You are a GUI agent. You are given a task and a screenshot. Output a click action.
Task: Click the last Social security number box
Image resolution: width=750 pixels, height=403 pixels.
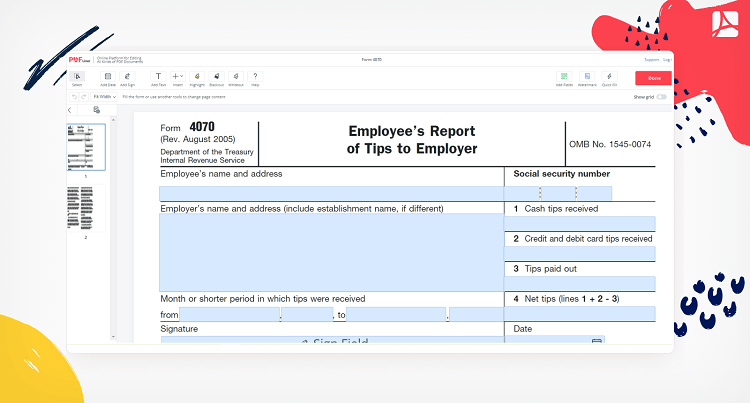[x=594, y=193]
